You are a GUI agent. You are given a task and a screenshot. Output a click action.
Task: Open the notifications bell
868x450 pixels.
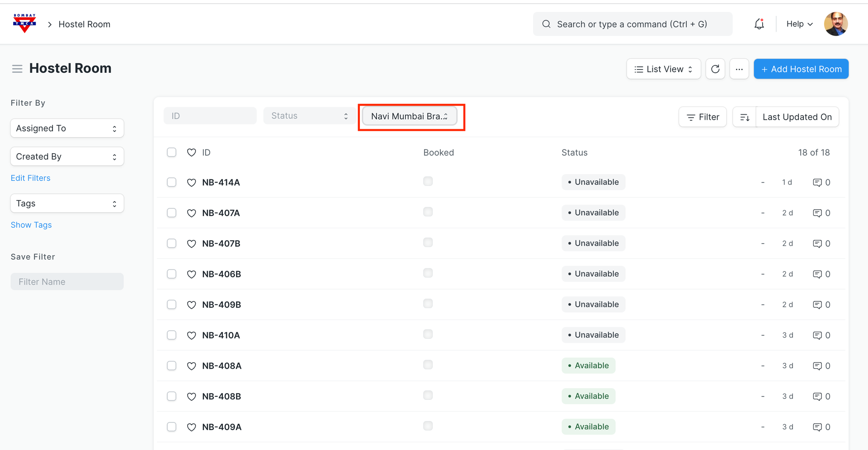click(759, 24)
